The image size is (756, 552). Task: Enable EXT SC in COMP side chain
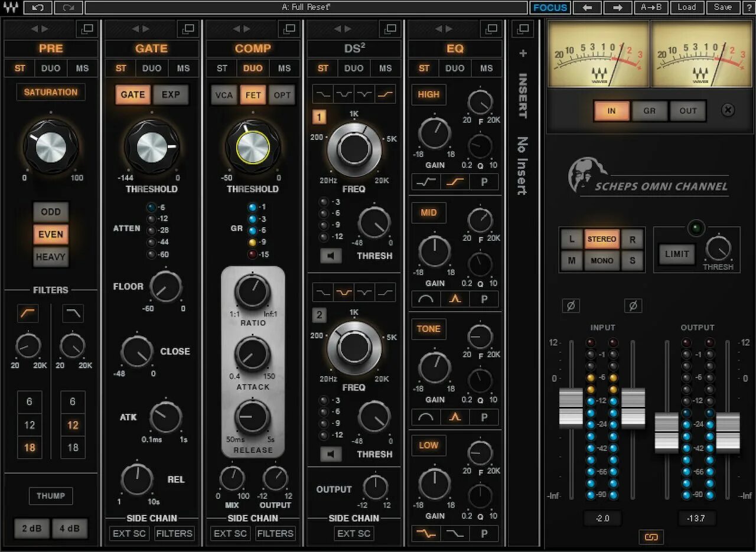(x=230, y=534)
